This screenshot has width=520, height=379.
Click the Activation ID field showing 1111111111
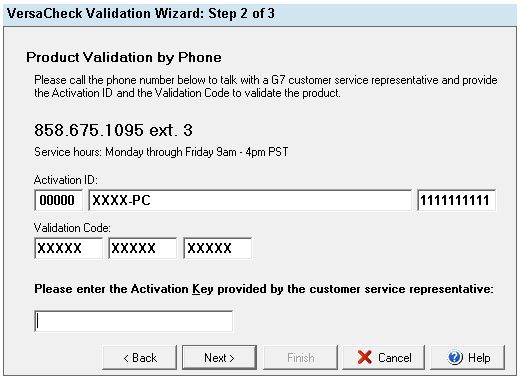point(456,200)
